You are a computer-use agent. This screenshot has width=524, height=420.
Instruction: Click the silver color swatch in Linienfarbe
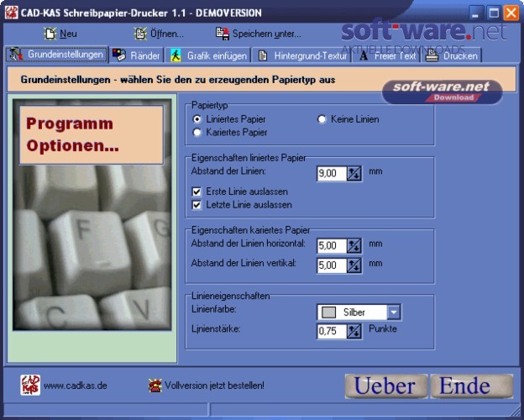(328, 312)
